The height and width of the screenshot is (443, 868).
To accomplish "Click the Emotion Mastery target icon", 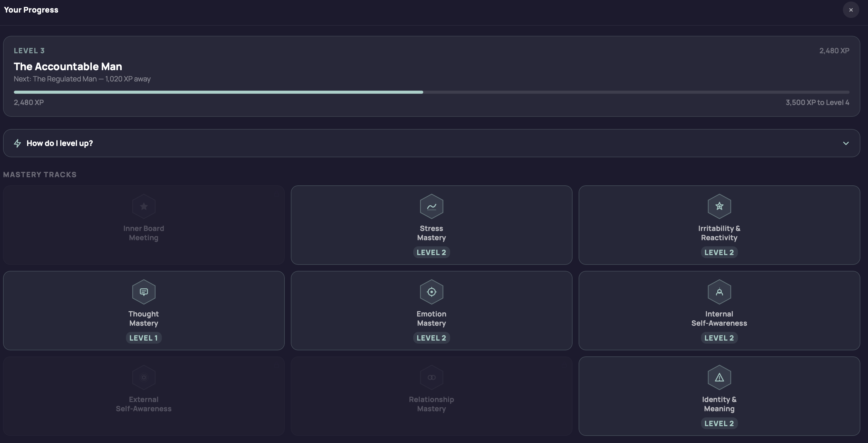I will coord(431,292).
